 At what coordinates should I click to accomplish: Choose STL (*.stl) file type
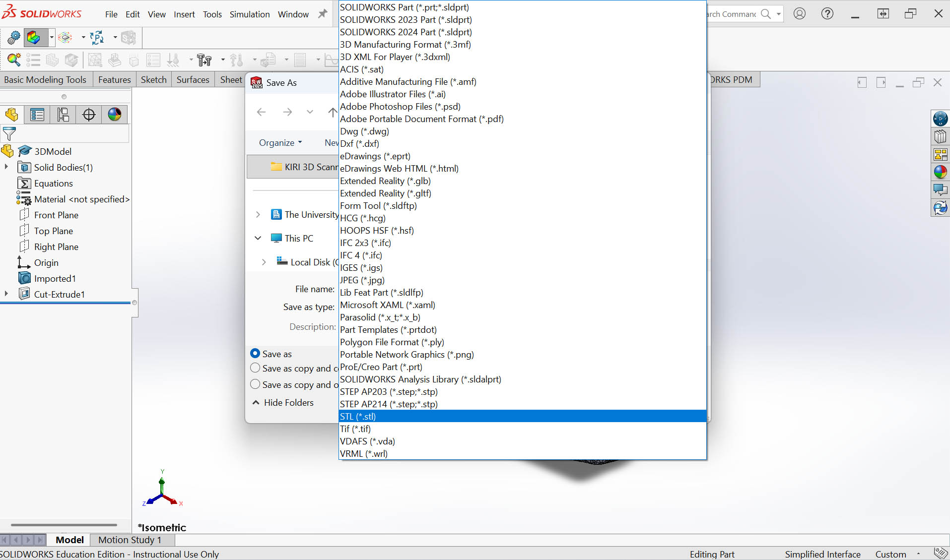pos(522,417)
